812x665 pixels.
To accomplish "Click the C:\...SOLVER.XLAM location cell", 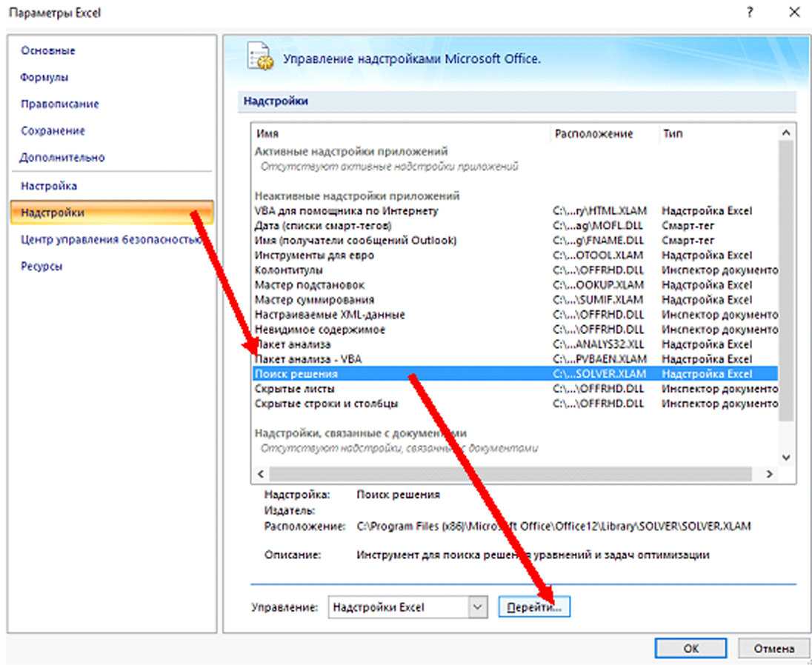I will [x=599, y=374].
